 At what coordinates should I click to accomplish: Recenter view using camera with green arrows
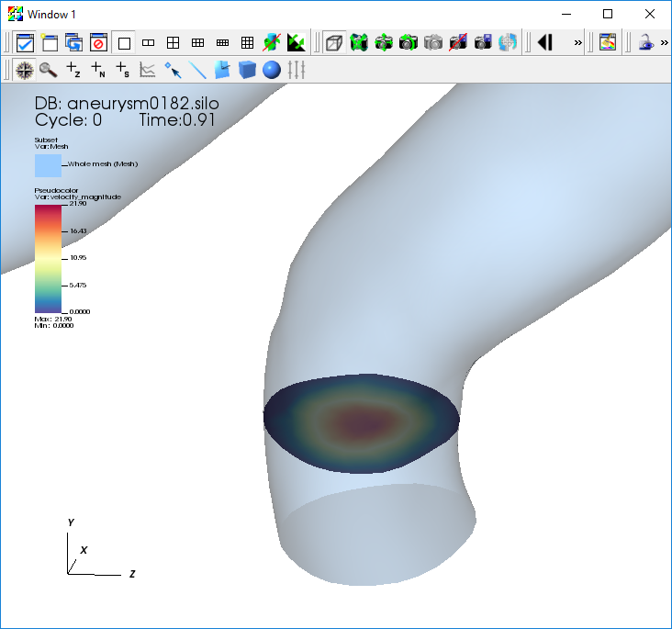point(384,42)
